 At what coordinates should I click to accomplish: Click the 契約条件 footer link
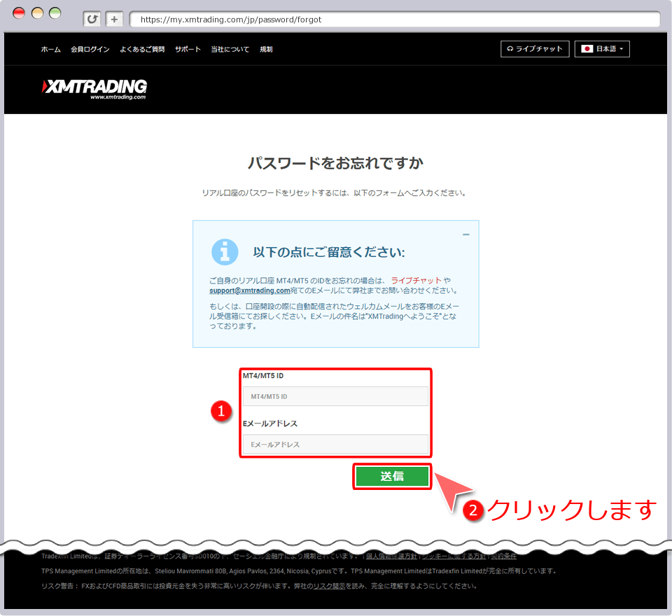coord(503,556)
